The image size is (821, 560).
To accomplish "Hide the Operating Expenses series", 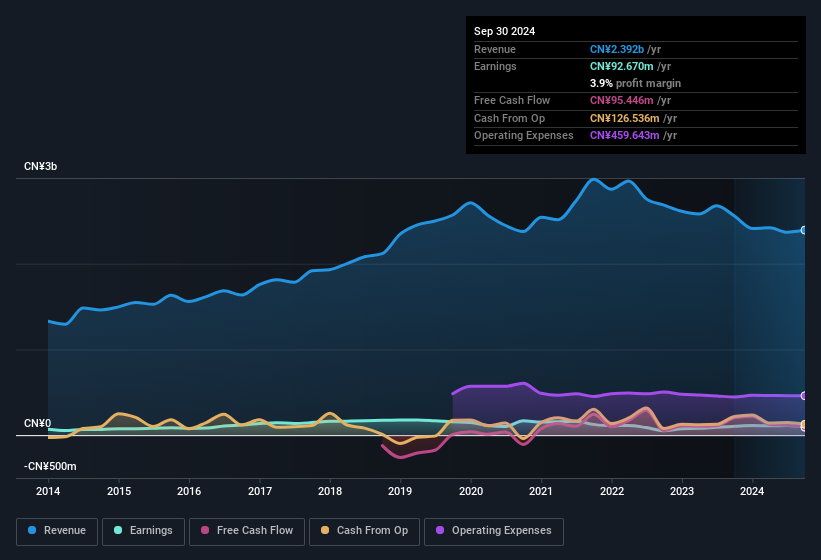I will click(494, 531).
